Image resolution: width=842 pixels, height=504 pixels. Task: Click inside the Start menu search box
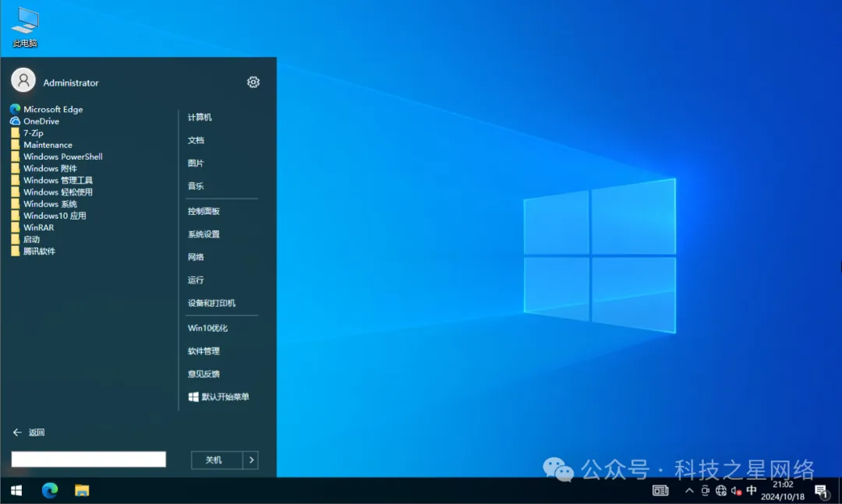[88, 459]
